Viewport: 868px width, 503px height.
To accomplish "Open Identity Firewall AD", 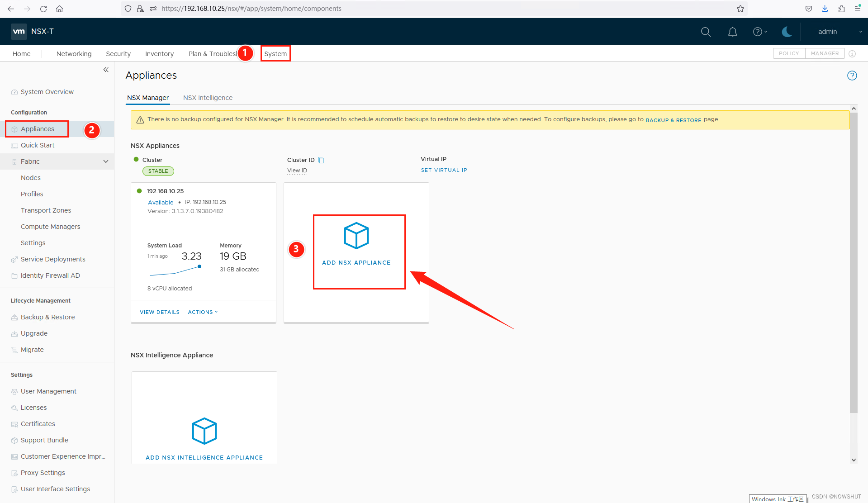I will coord(50,275).
